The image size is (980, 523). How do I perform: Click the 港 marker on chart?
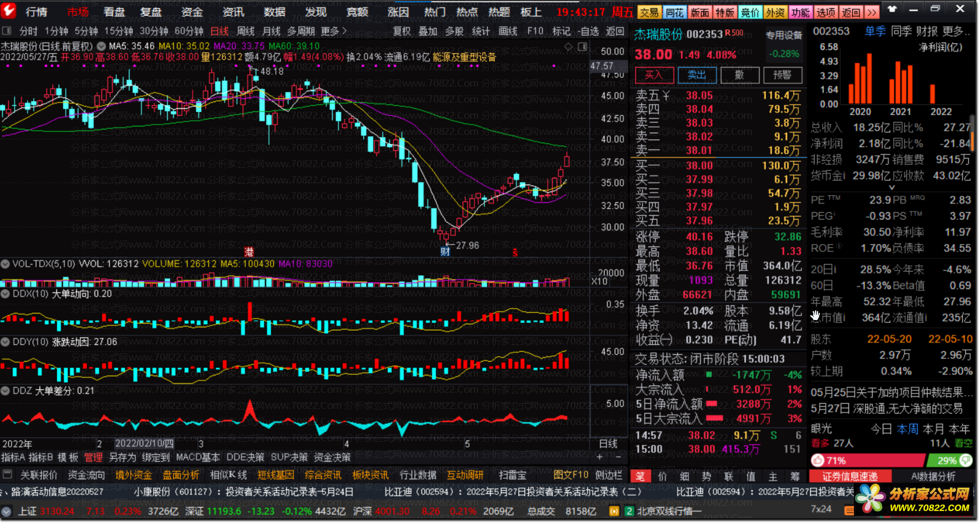point(249,253)
